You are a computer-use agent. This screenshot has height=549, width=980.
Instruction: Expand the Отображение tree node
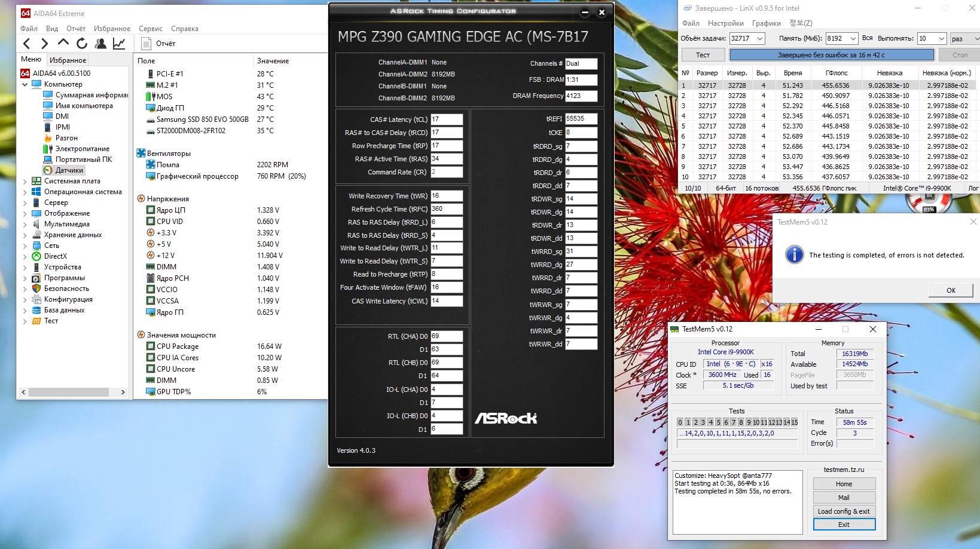coord(25,213)
